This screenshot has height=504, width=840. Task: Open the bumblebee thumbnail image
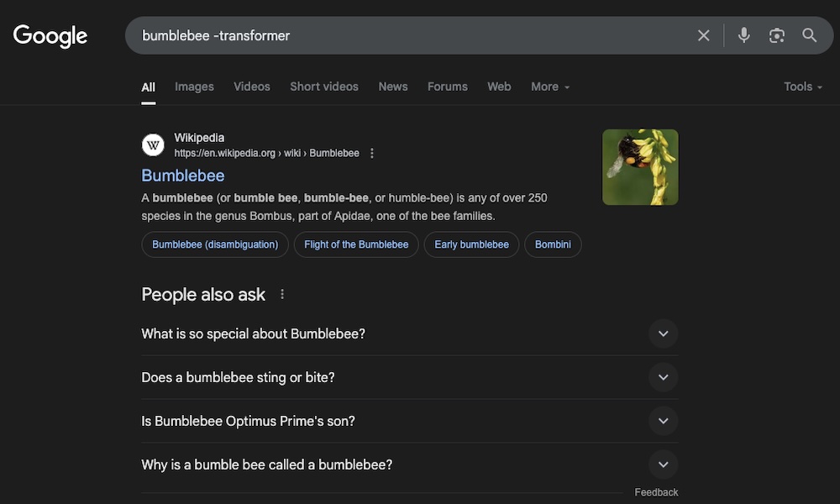pyautogui.click(x=639, y=167)
